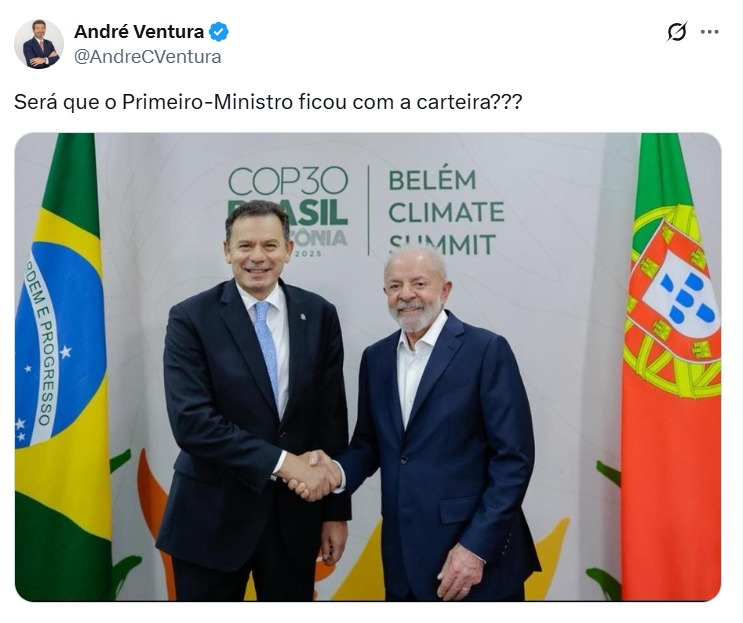Click the André Ventura display name

[139, 32]
